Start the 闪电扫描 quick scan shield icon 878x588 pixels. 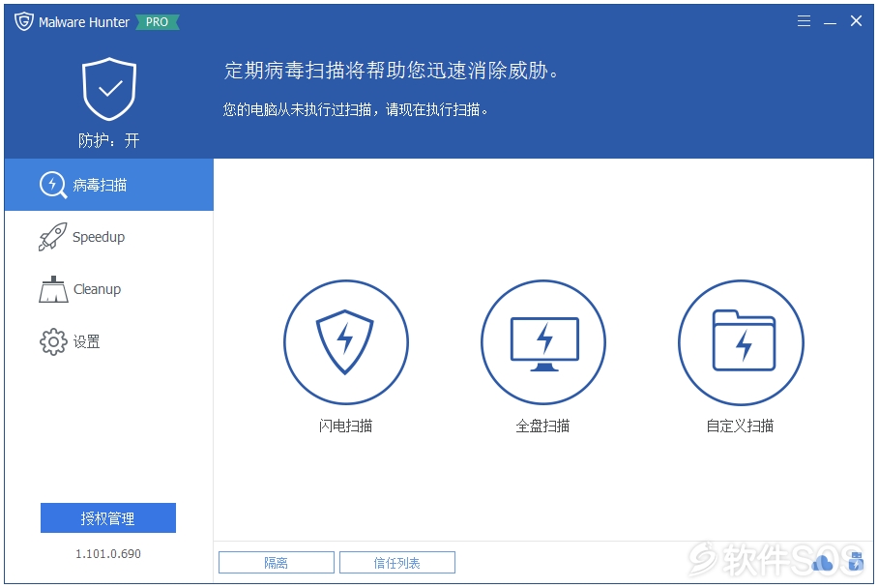(345, 342)
